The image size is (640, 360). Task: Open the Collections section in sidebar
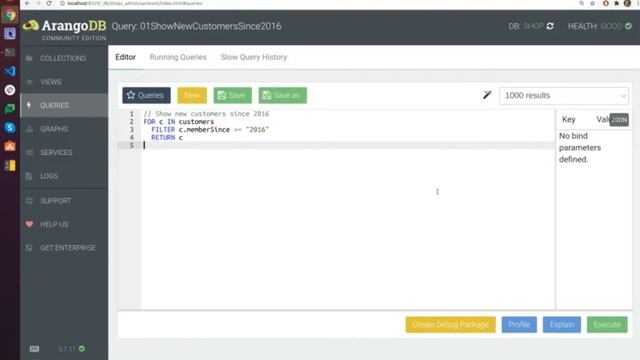tap(64, 58)
